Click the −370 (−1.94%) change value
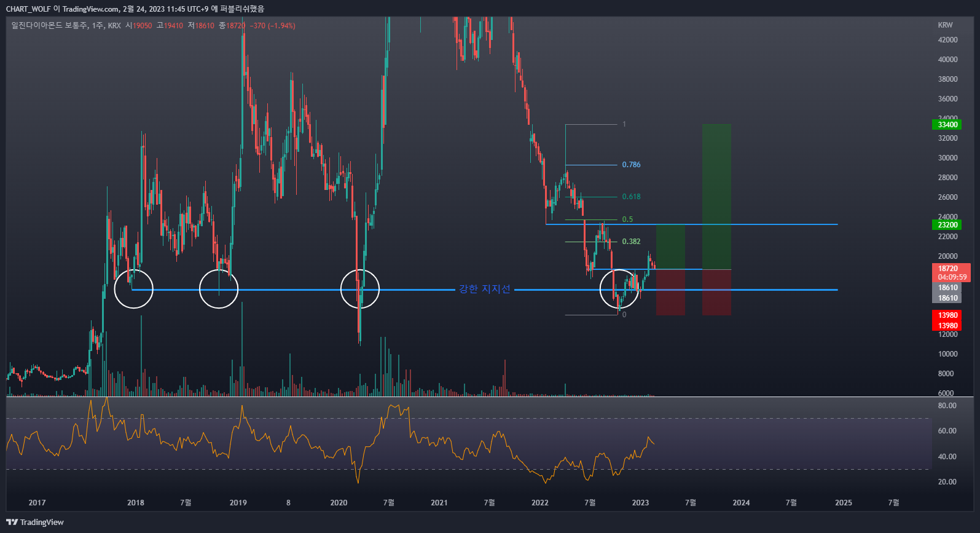This screenshot has height=533, width=980. point(273,26)
